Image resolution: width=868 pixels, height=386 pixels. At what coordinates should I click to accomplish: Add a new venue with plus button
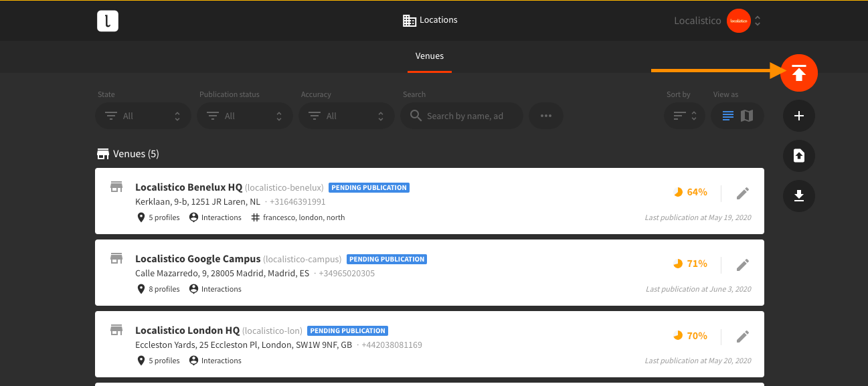click(799, 116)
